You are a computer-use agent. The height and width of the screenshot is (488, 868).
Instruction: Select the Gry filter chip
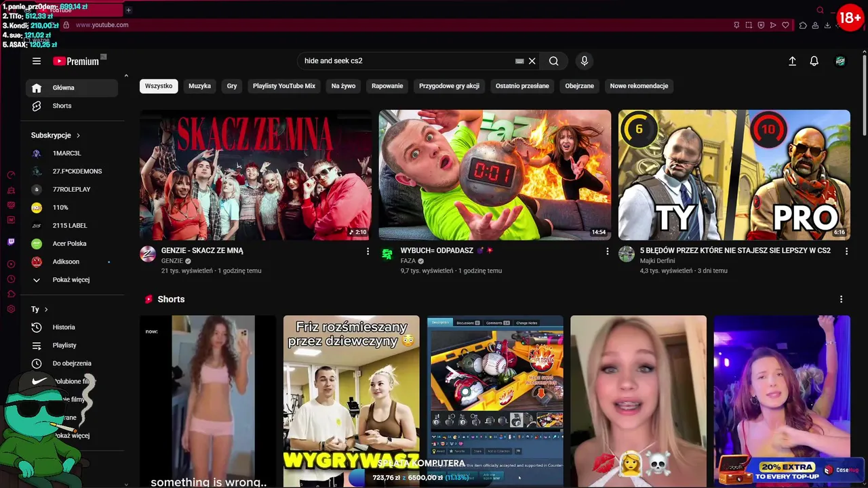[x=232, y=86]
